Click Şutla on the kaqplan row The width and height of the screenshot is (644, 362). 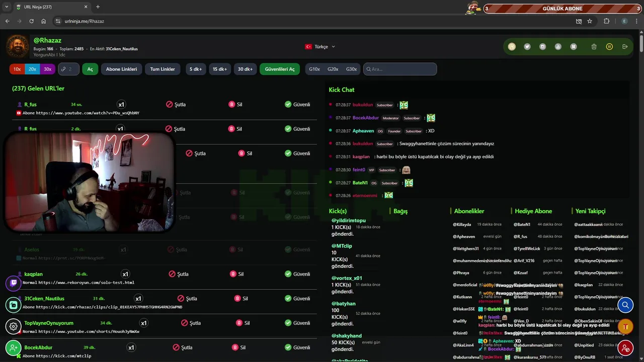tap(179, 274)
